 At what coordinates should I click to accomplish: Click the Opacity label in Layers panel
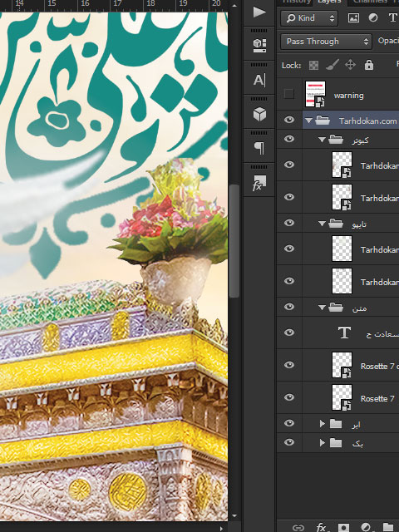coord(388,41)
